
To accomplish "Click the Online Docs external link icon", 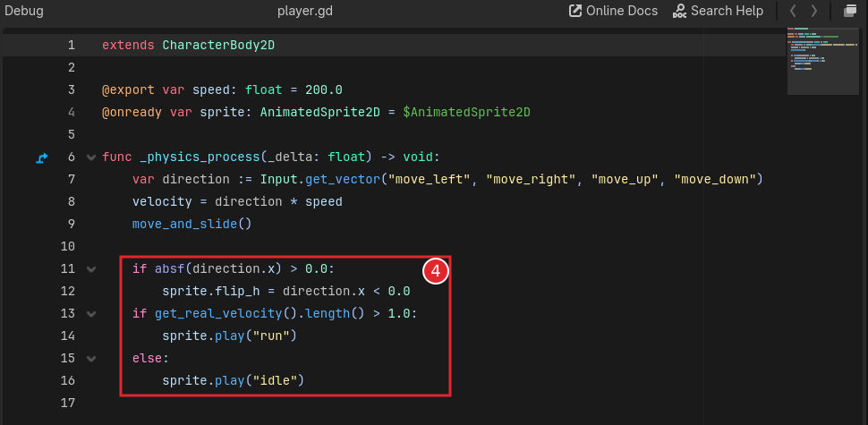I will (x=575, y=11).
